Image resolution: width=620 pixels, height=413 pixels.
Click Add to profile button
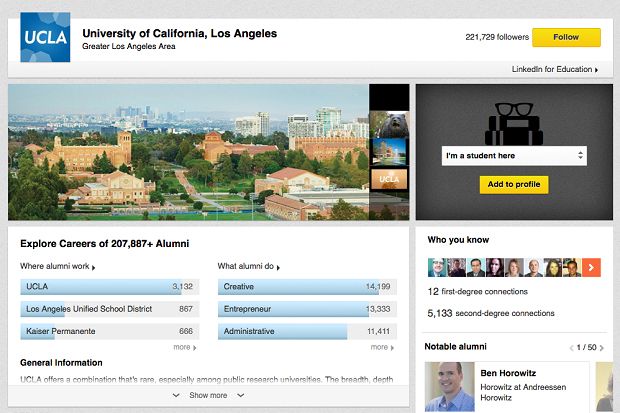click(514, 184)
